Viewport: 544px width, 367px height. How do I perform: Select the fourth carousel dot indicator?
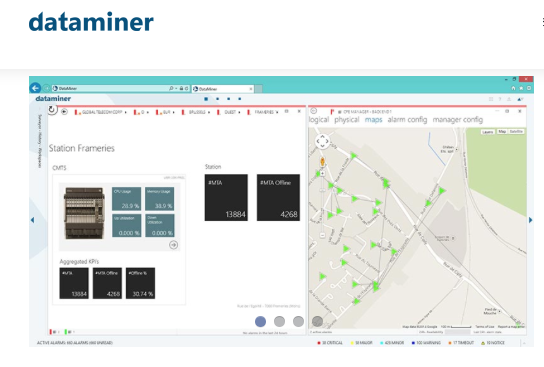(317, 322)
